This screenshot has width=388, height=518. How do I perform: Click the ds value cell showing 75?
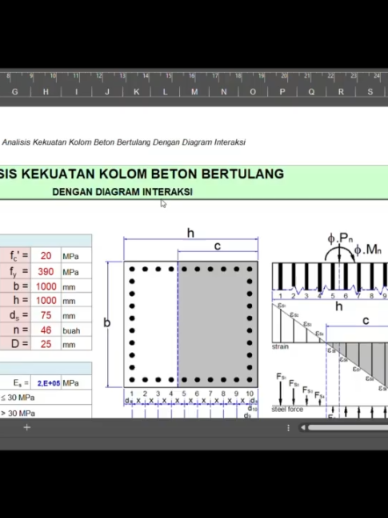pyautogui.click(x=46, y=315)
